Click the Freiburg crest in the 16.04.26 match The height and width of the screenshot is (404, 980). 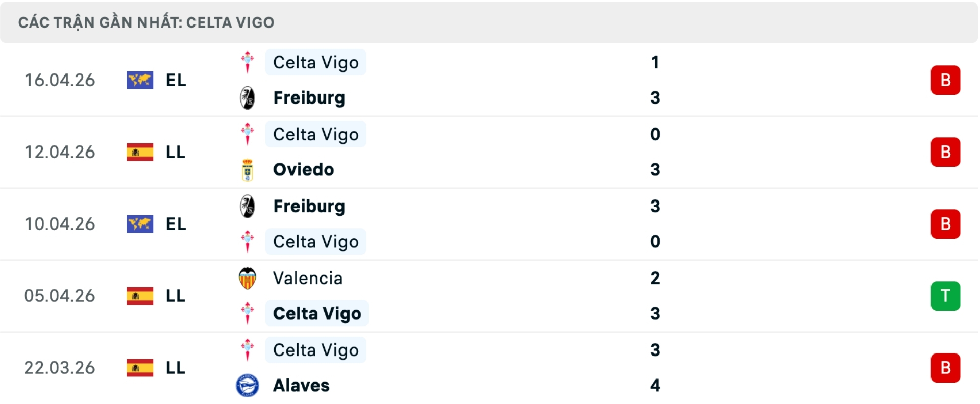point(248,98)
